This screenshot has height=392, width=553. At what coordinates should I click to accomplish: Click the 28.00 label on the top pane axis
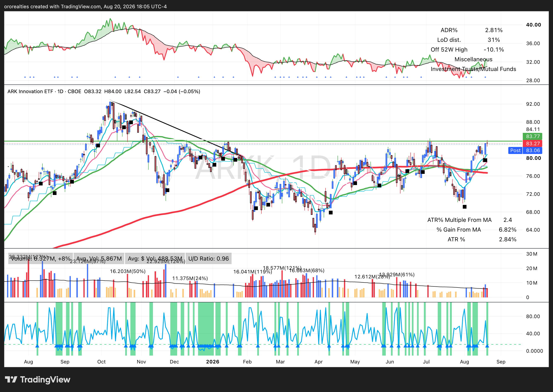click(x=533, y=80)
